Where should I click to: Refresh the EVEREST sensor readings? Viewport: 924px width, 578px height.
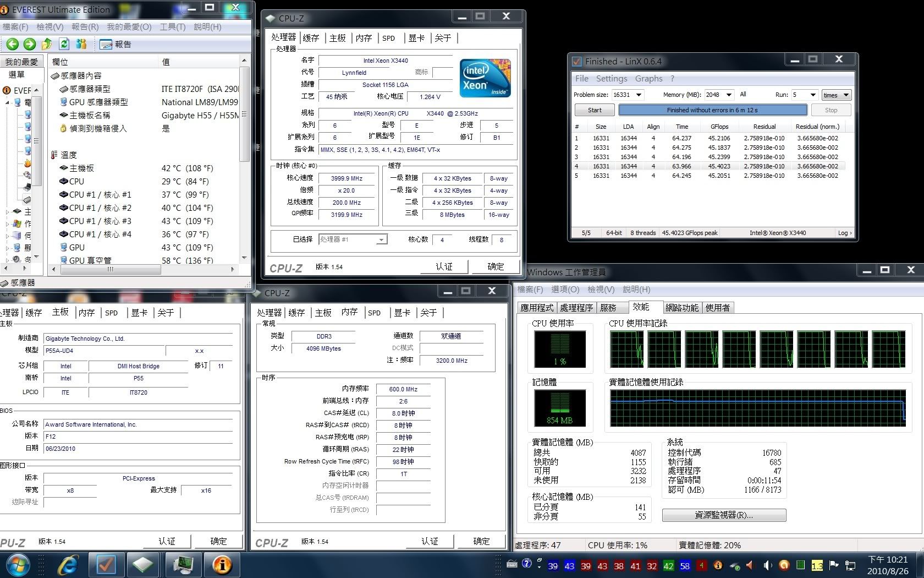64,44
